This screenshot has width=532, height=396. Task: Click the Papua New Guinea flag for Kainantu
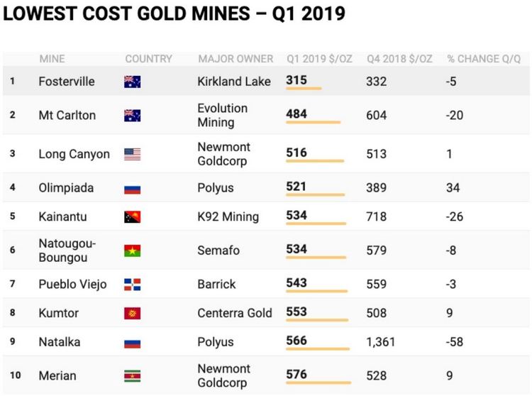point(133,217)
